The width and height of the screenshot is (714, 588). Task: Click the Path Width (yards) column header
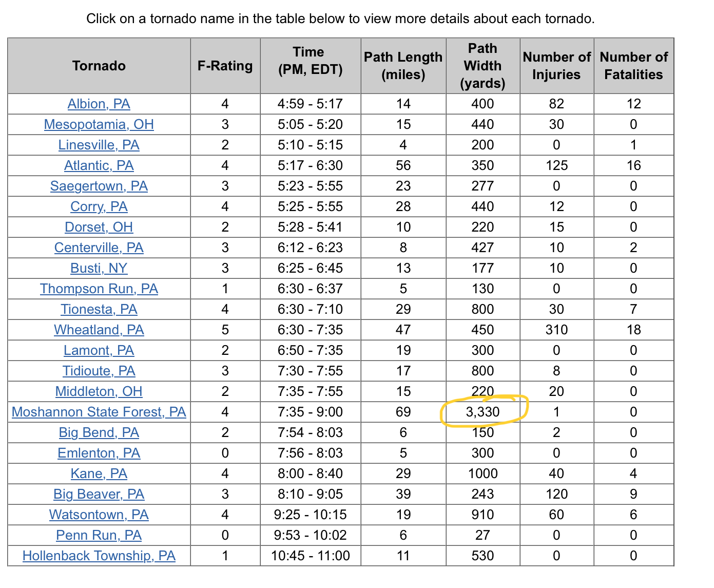click(x=483, y=66)
